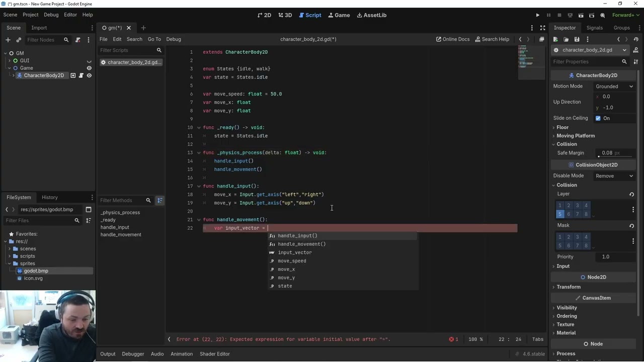Switch to the Signals tab
644x362 pixels.
coord(594,28)
